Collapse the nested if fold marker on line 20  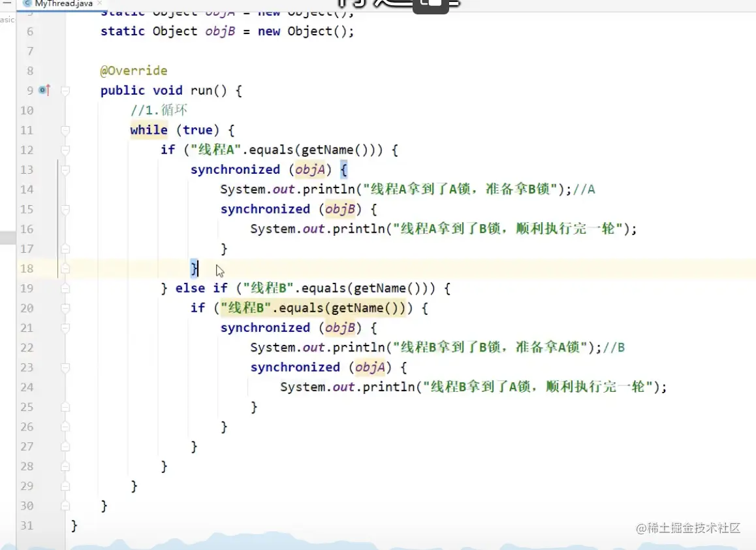65,308
